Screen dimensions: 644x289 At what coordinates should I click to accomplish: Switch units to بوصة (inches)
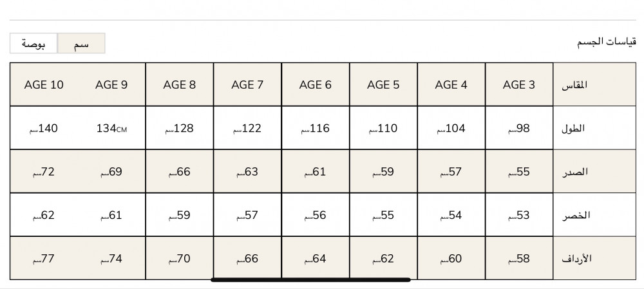coord(33,43)
